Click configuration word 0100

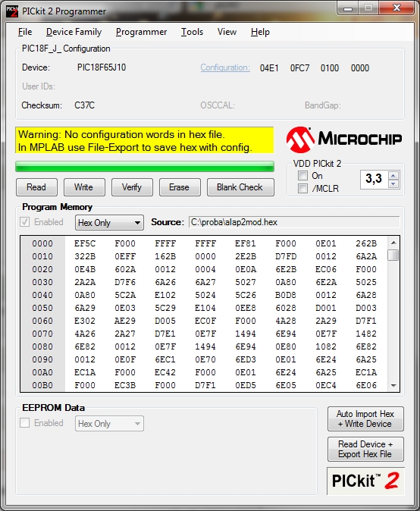pos(330,68)
